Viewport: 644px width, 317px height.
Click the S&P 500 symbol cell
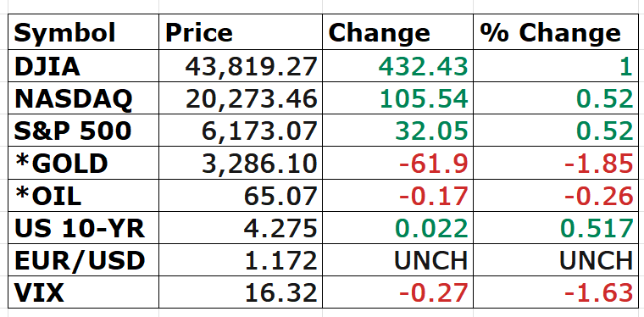point(83,131)
